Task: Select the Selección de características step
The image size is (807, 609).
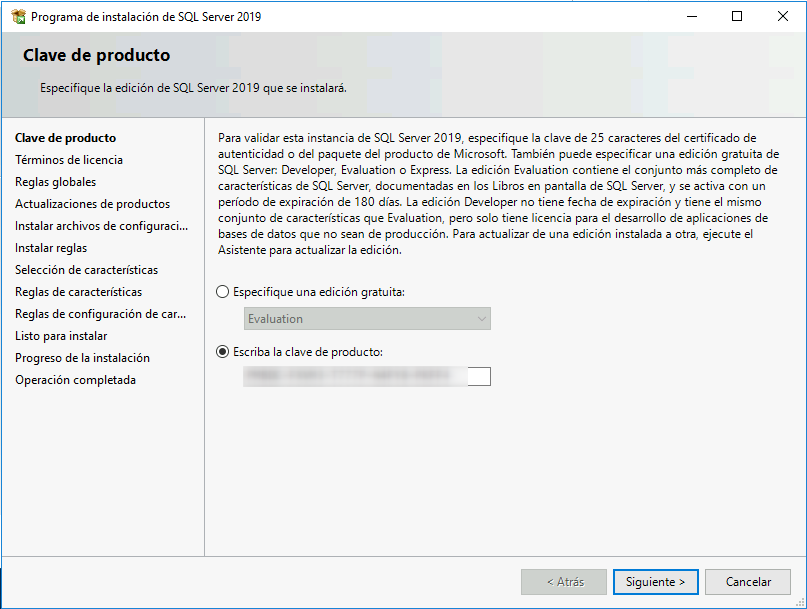Action: (86, 270)
